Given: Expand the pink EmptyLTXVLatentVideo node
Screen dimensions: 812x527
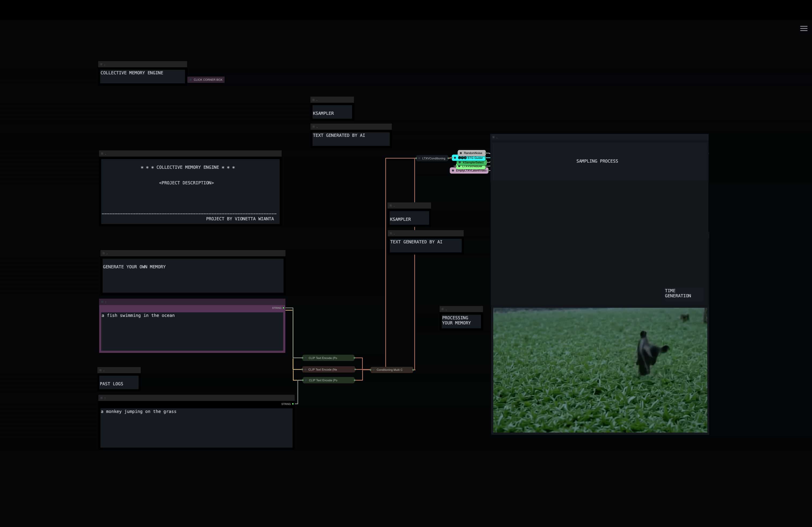Looking at the screenshot, I should (453, 170).
